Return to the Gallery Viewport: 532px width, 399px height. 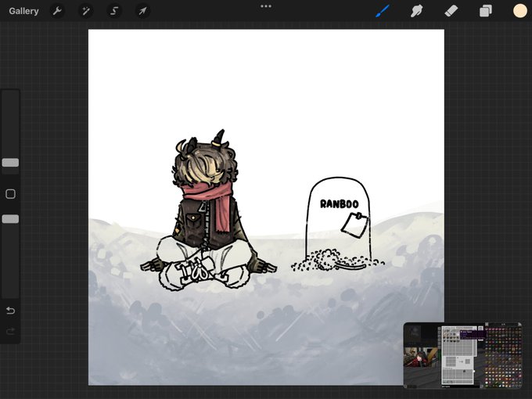[x=23, y=11]
